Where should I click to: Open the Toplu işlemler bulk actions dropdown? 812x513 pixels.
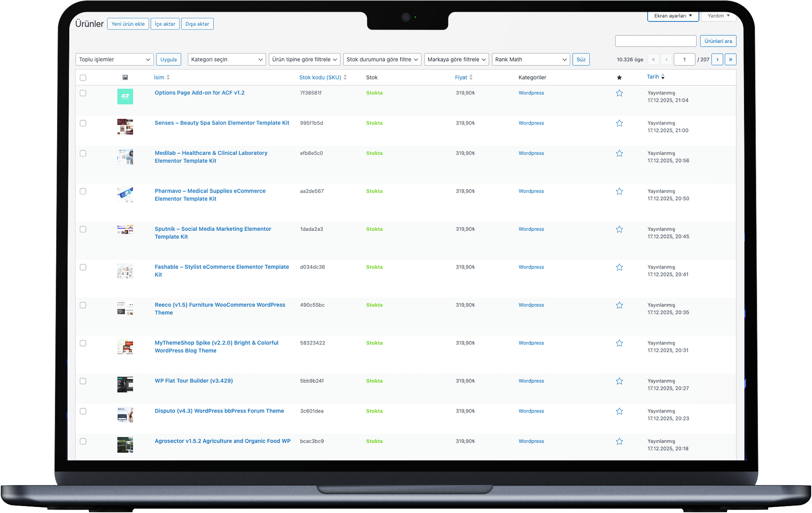click(115, 60)
